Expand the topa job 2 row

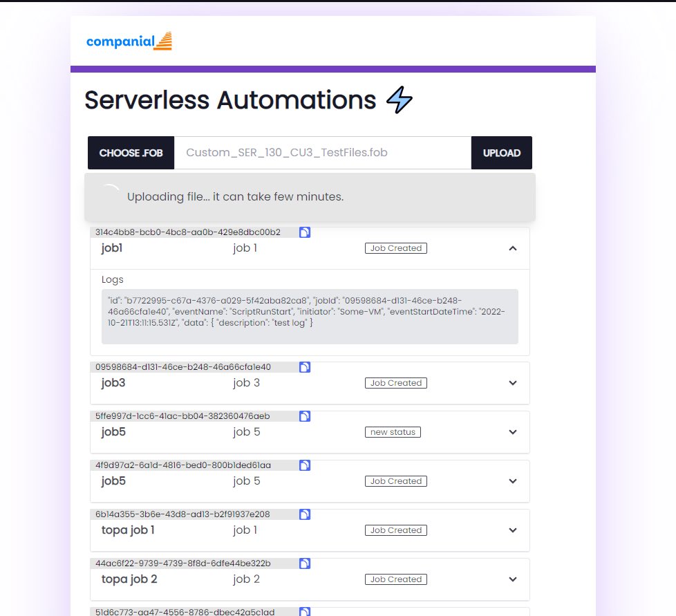click(513, 579)
